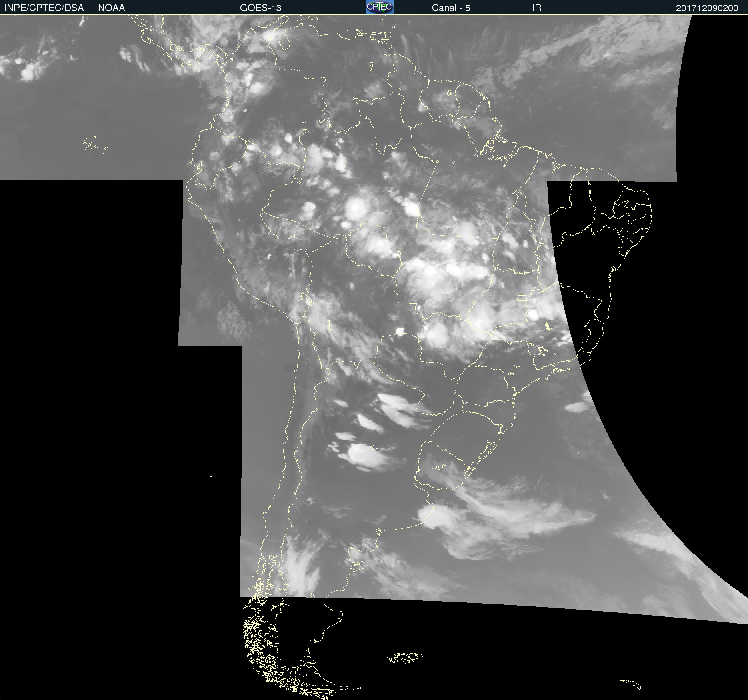Click the IR channel label
Image resolution: width=748 pixels, height=700 pixels.
coord(536,8)
